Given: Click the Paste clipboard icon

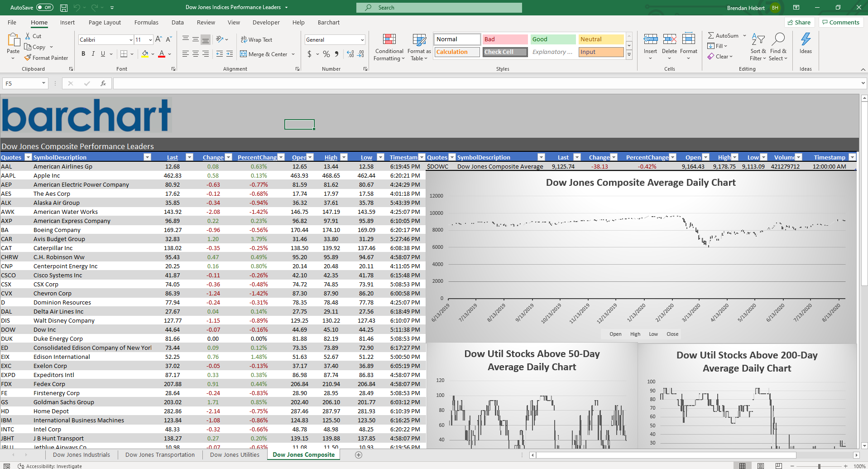Looking at the screenshot, I should click(x=13, y=40).
